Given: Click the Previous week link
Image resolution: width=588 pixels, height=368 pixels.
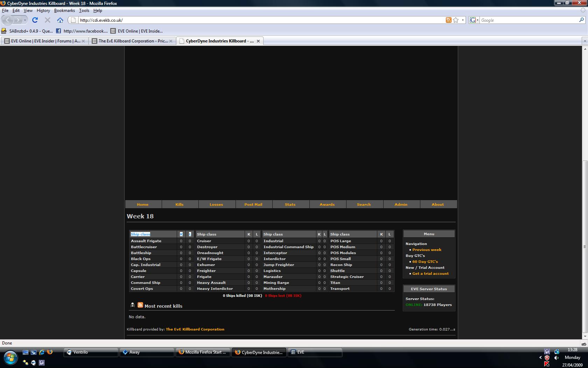Looking at the screenshot, I should click(427, 250).
